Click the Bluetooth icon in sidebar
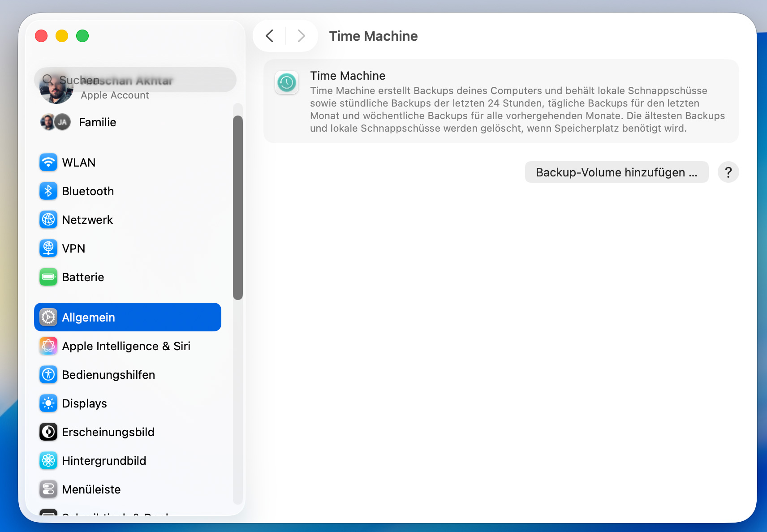This screenshot has height=532, width=767. [48, 191]
